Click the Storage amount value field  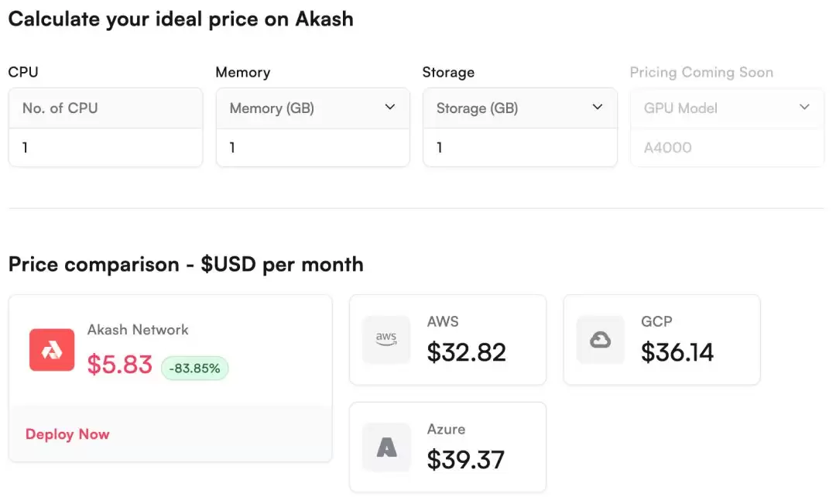[519, 147]
